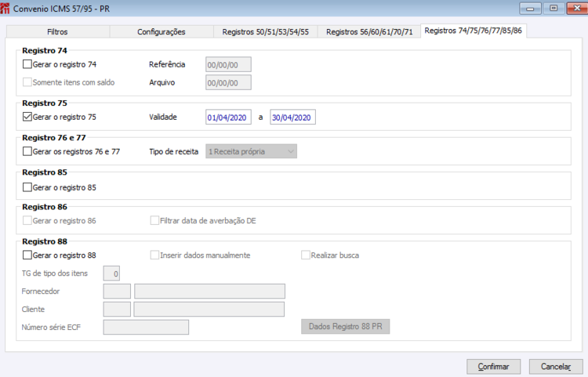Click the application icon in title bar
Viewport: 588px width, 377px height.
pyautogui.click(x=5, y=9)
